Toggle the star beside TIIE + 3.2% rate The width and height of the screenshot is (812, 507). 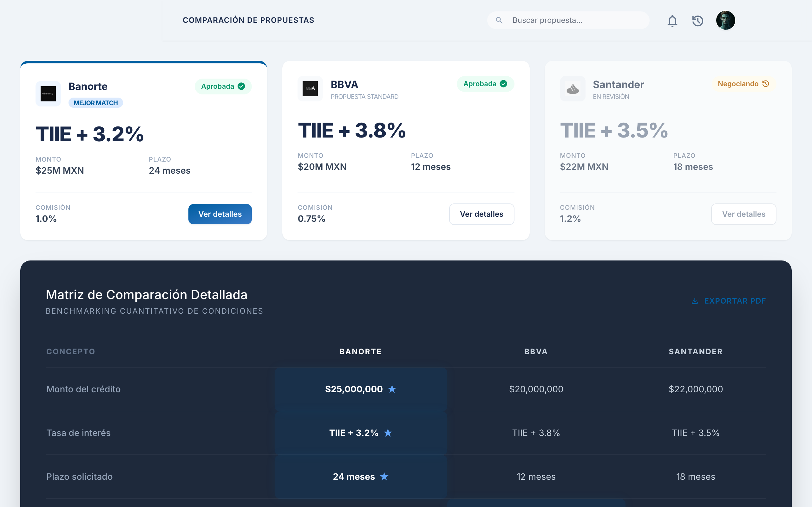pos(389,433)
